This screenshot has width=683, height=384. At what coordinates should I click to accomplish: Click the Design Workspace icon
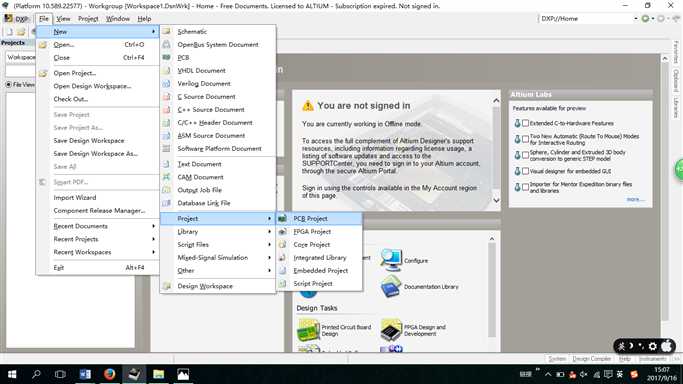[166, 286]
